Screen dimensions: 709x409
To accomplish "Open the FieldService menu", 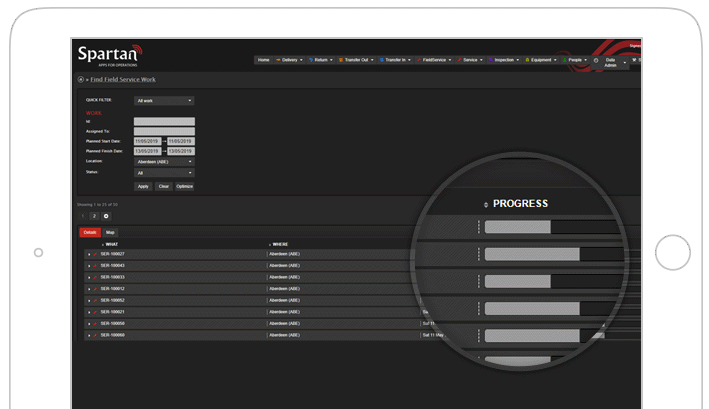I will (x=434, y=60).
